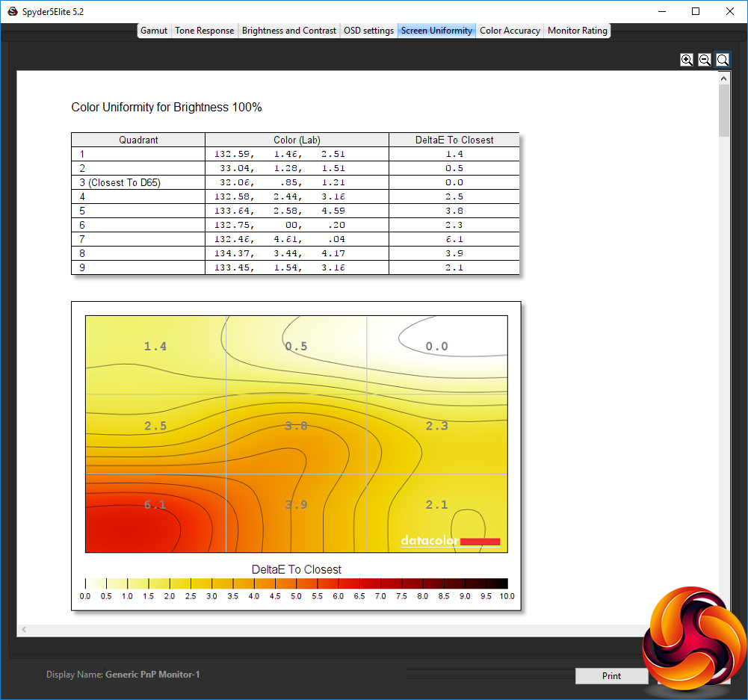
Task: Click the horizontal scrollbar left arrow
Action: click(24, 630)
